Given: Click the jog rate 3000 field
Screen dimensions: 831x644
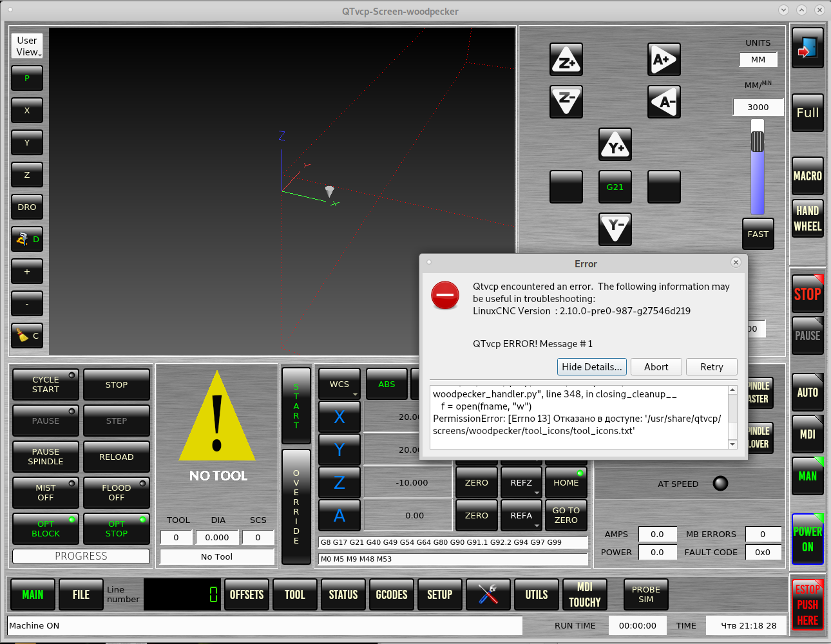Looking at the screenshot, I should (x=758, y=107).
